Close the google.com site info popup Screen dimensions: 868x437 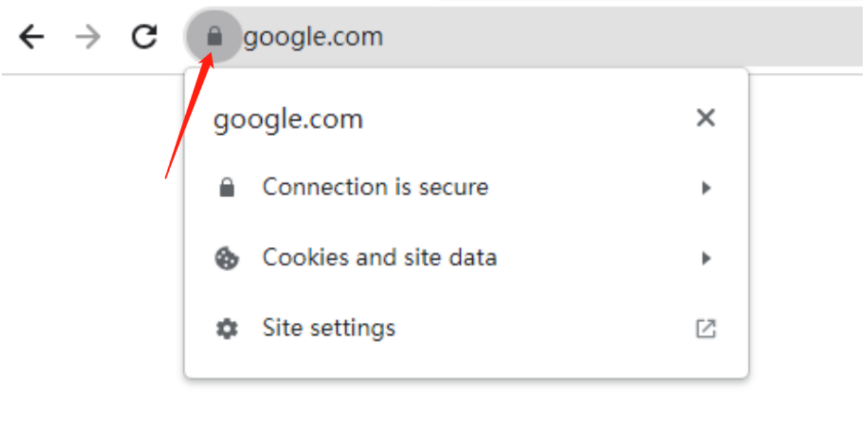(x=705, y=118)
